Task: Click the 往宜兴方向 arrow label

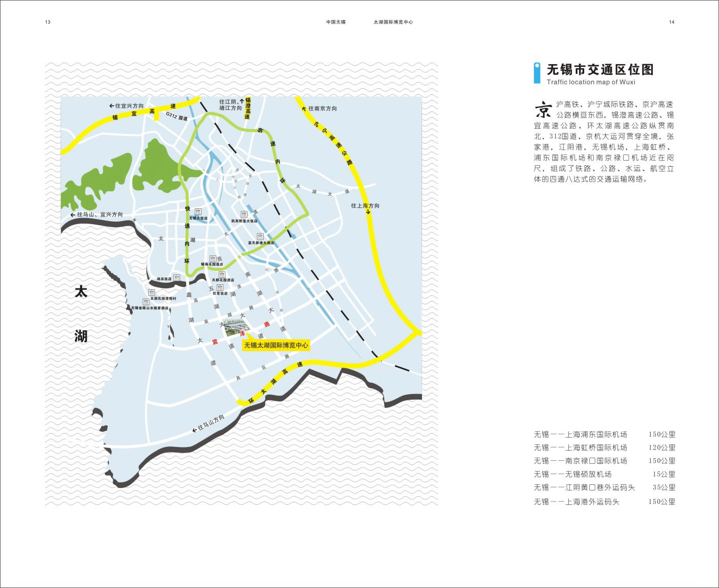Action: pyautogui.click(x=127, y=106)
